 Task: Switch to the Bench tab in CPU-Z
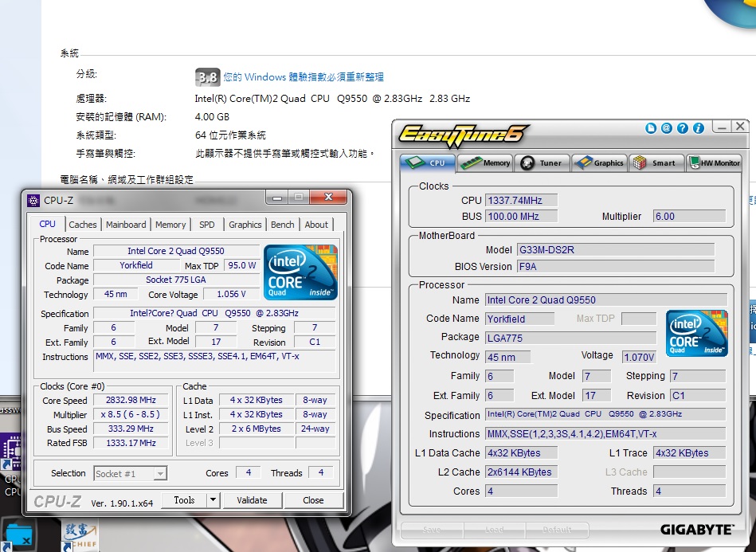283,225
